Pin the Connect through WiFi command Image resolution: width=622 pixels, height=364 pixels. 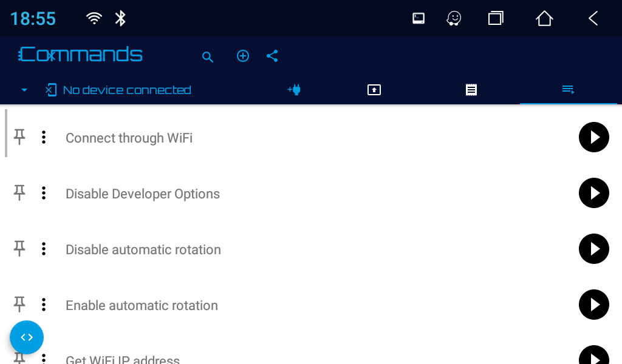[19, 137]
